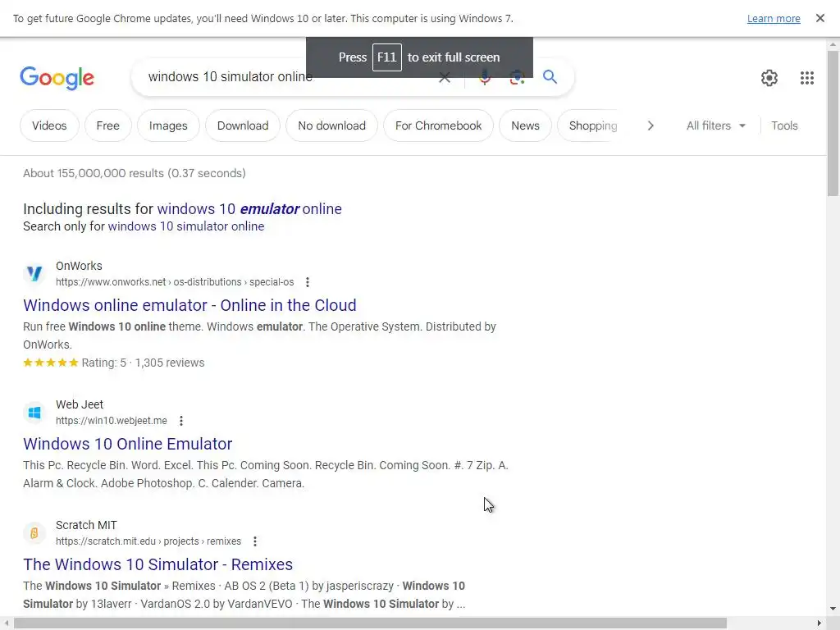Select the Download filter chip
Screen dimensions: 840x630
[x=243, y=126]
